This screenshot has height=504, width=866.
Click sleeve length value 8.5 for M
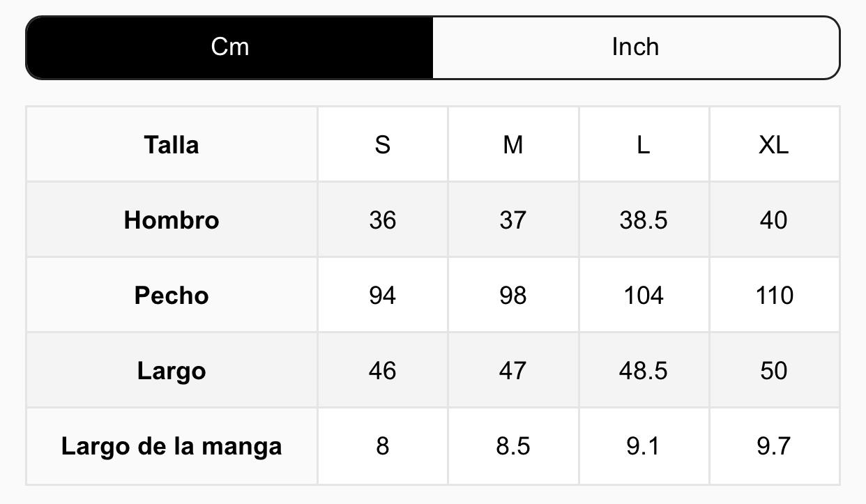pos(512,446)
